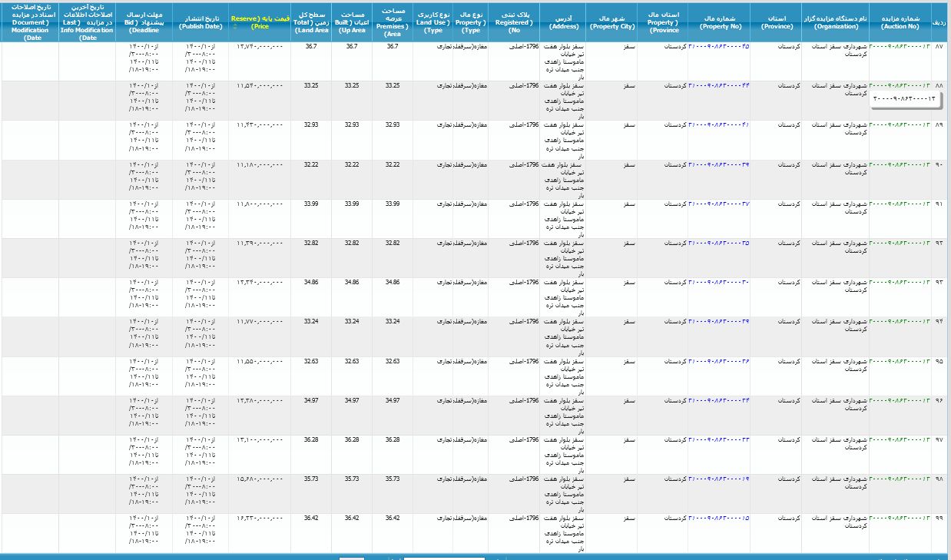951x560 pixels.
Task: Open property number link in row 95
Action: click(x=718, y=361)
